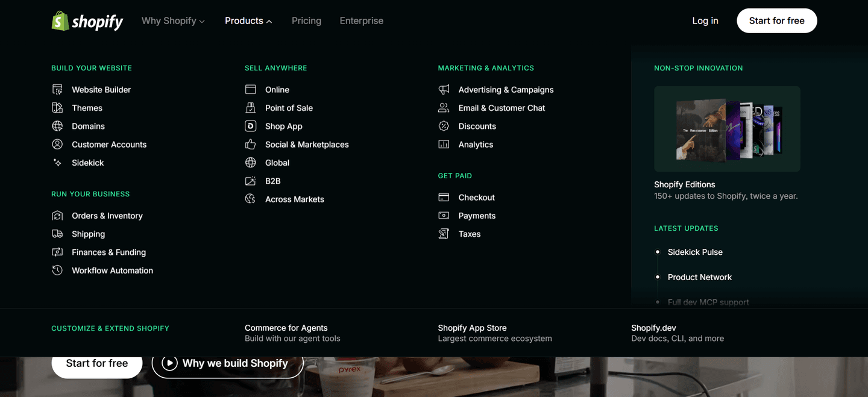Click the Online window icon
Viewport: 868px width, 397px height.
(251, 90)
